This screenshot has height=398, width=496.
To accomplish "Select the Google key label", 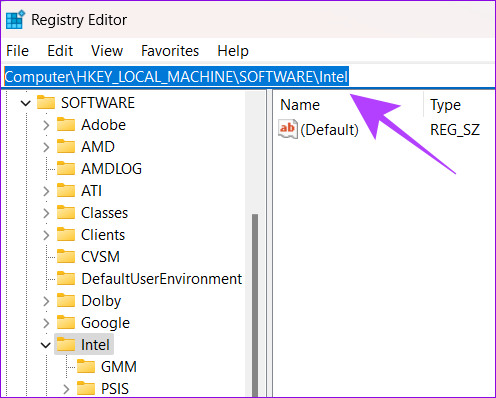I will (105, 323).
